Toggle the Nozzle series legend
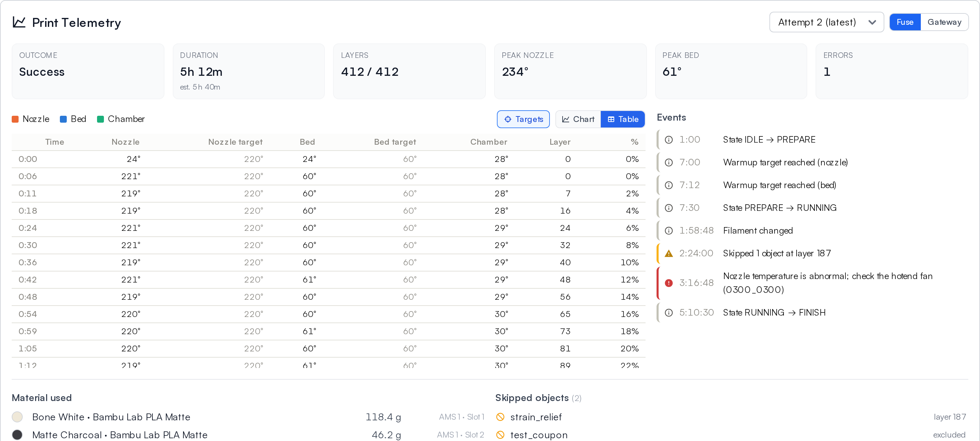Image resolution: width=980 pixels, height=441 pixels. pyautogui.click(x=30, y=119)
